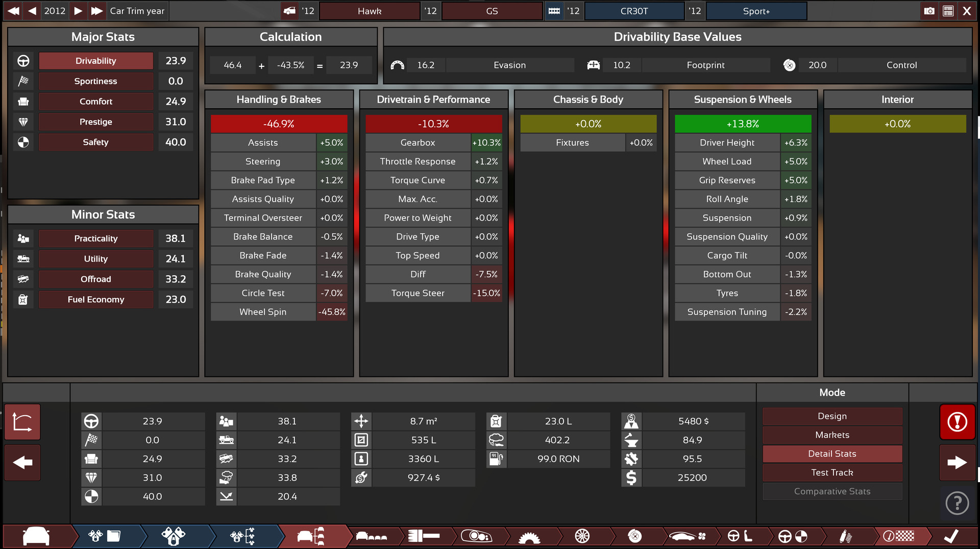Go to next page with right arrow

pyautogui.click(x=957, y=463)
